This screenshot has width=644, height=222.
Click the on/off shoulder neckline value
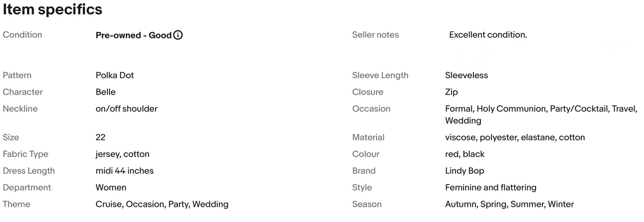click(x=127, y=109)
